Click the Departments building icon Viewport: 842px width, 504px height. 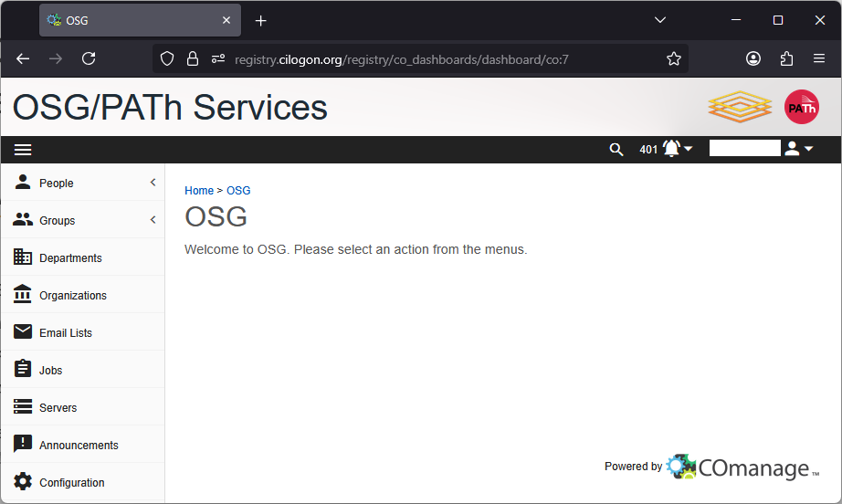pyautogui.click(x=23, y=257)
